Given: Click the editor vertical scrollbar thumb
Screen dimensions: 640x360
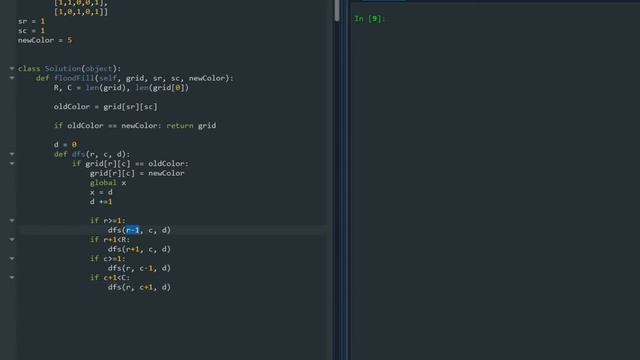Looking at the screenshot, I should pyautogui.click(x=337, y=10).
